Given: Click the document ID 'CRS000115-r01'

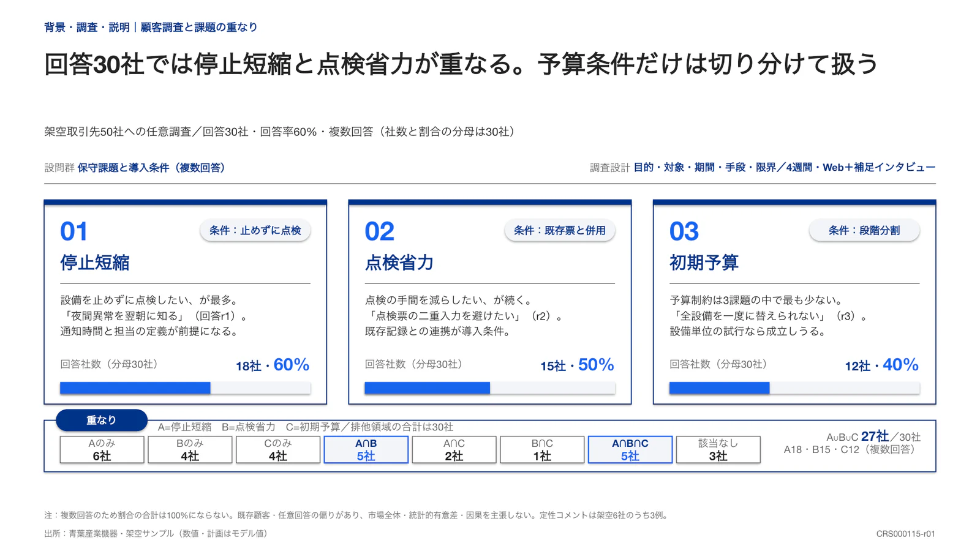Looking at the screenshot, I should click(905, 534).
